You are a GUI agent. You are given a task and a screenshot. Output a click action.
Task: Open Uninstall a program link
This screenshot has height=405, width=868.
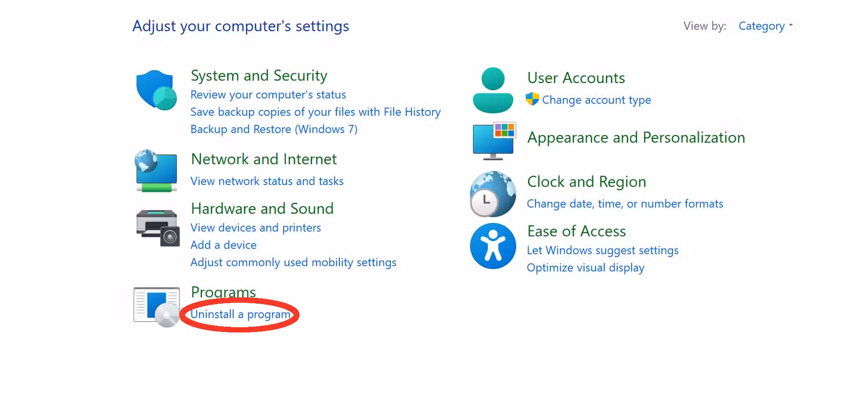click(240, 315)
